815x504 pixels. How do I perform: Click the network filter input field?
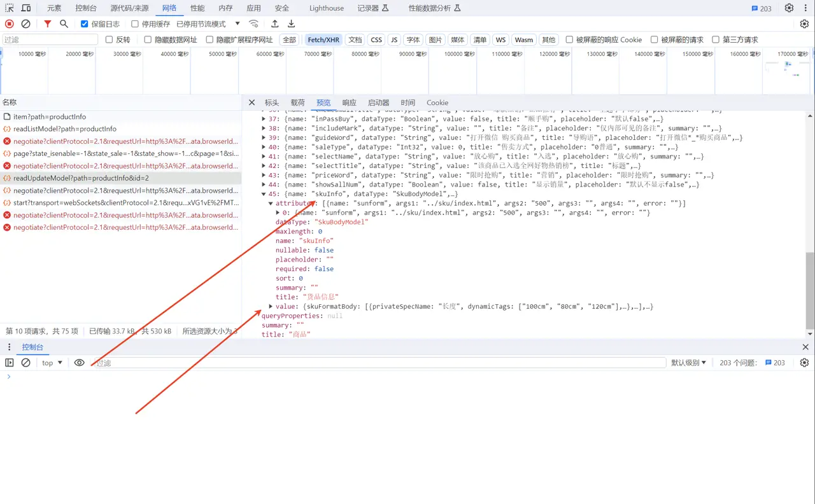(50, 39)
